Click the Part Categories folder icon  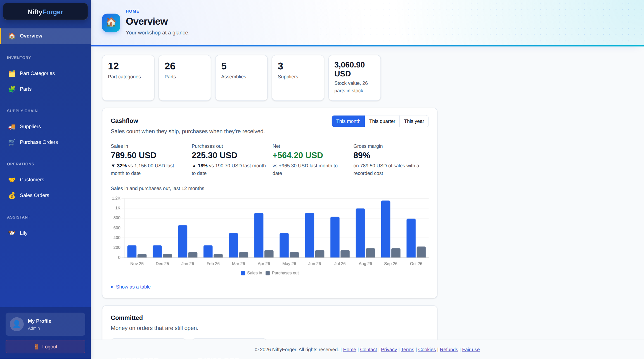tap(12, 73)
